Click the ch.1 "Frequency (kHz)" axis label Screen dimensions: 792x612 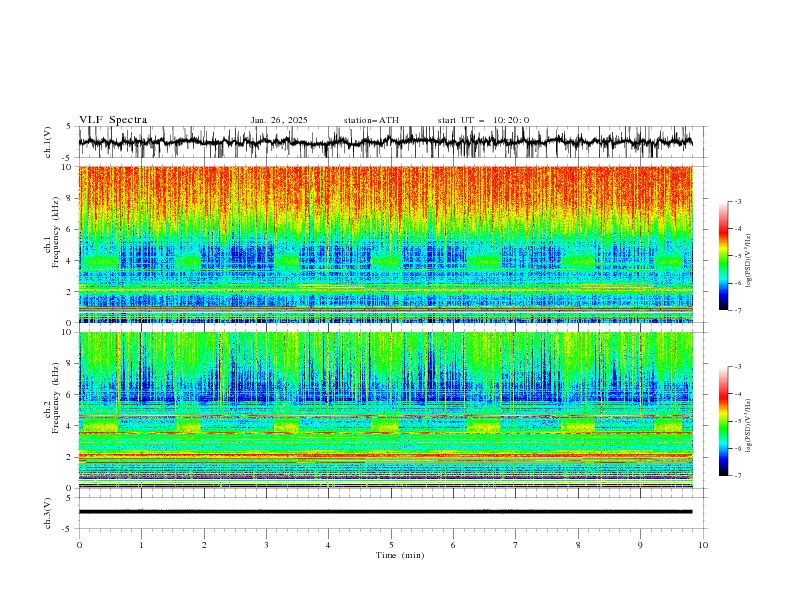56,233
